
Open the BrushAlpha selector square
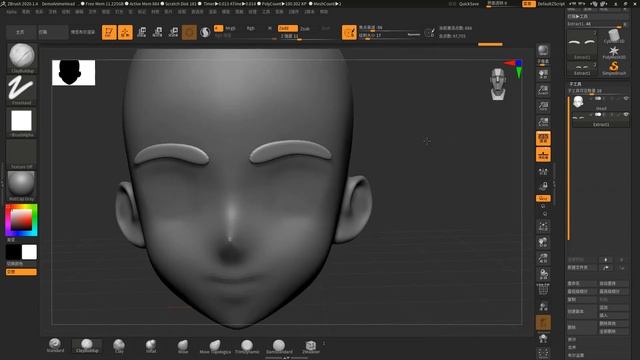pos(22,122)
